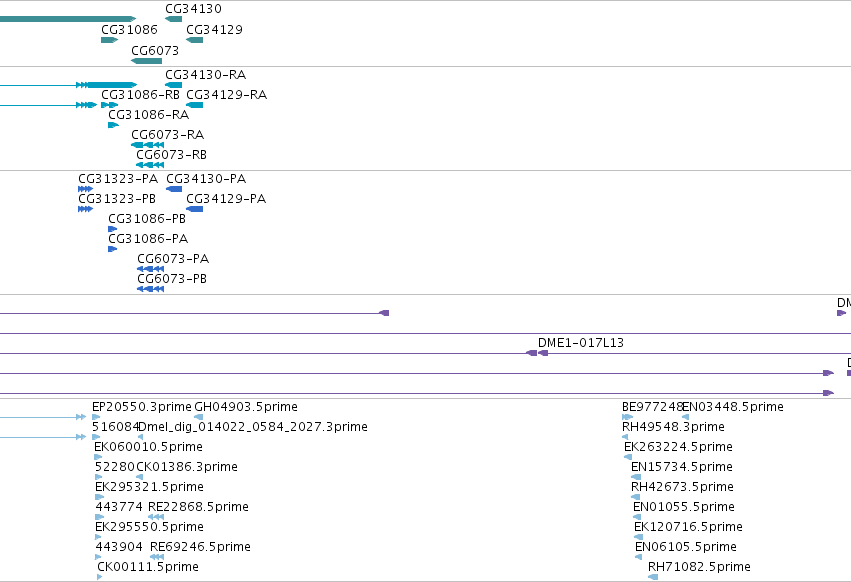Open the CG6073-RA transcript label
This screenshot has height=582, width=851.
(168, 135)
